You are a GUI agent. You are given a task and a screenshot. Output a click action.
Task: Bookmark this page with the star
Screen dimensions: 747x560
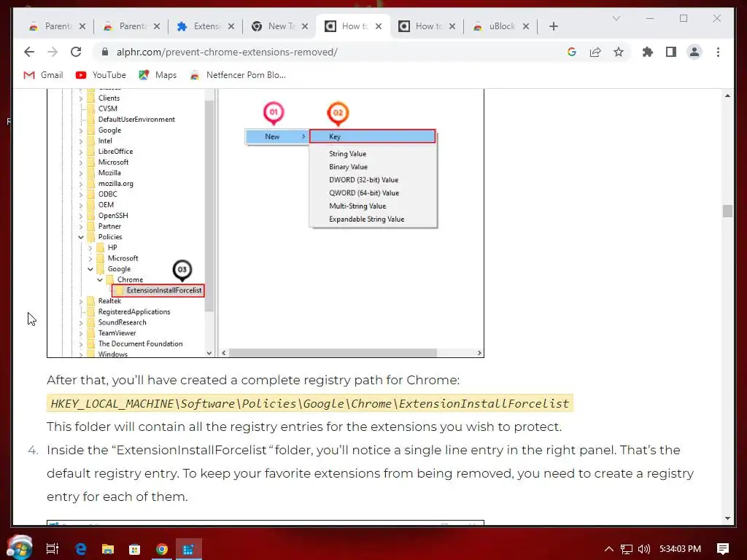[619, 52]
